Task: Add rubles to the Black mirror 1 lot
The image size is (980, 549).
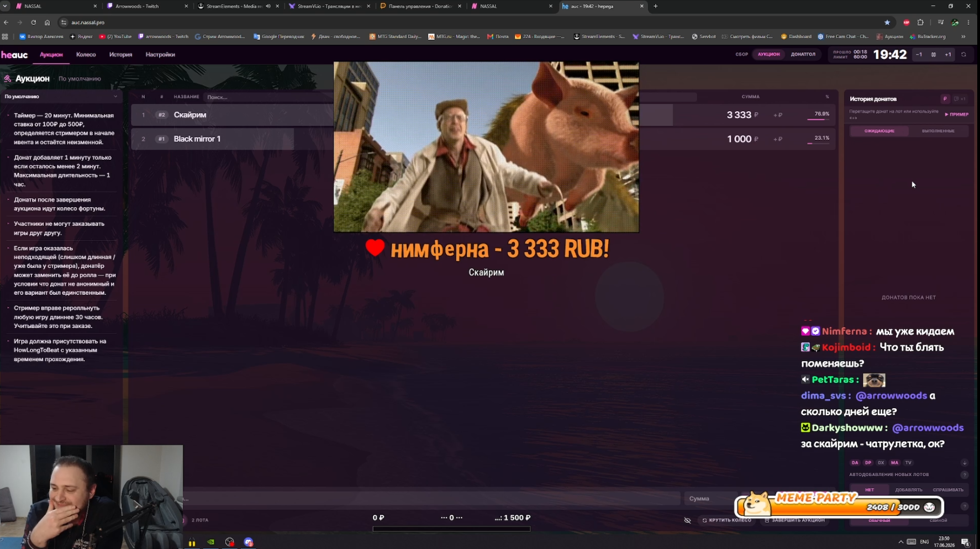Action: 778,139
